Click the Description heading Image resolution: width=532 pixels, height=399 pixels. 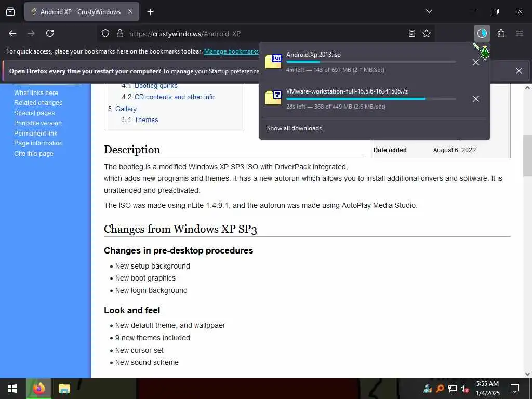pos(132,149)
